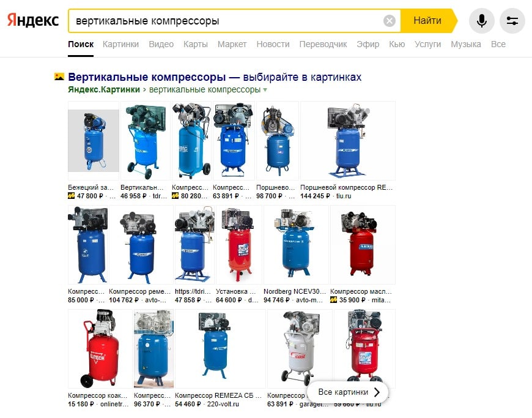Switch to the Картинки tab
The image size is (532, 418).
(121, 44)
